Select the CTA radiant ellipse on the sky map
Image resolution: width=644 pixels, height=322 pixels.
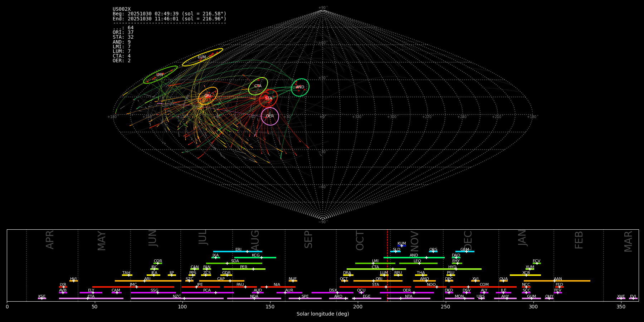(x=258, y=86)
